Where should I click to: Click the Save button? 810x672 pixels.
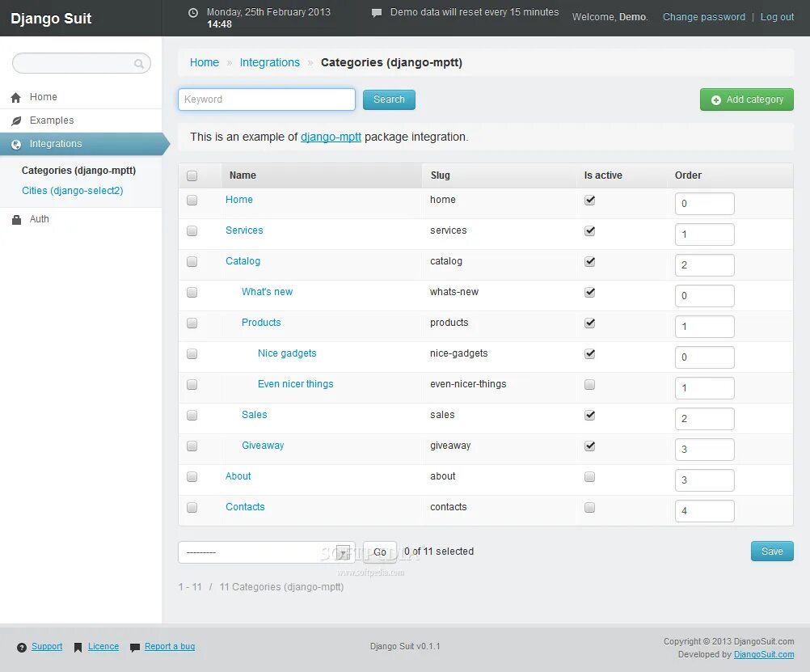tap(772, 551)
